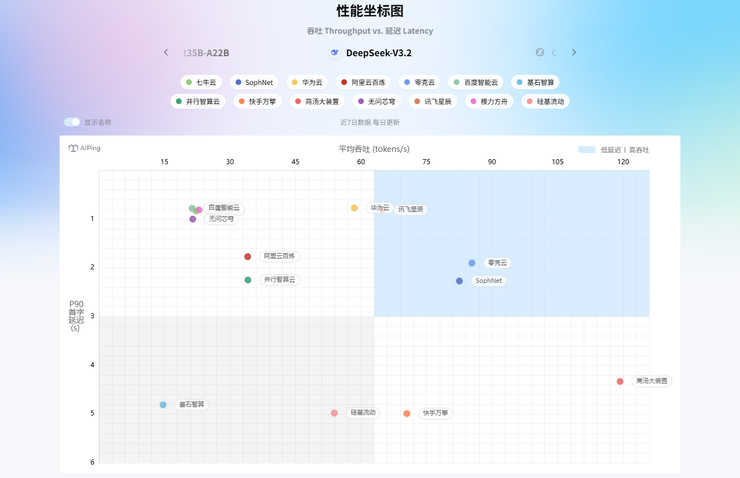Toggle 基石智算 legend chip
The height and width of the screenshot is (478, 740).
pyautogui.click(x=535, y=82)
